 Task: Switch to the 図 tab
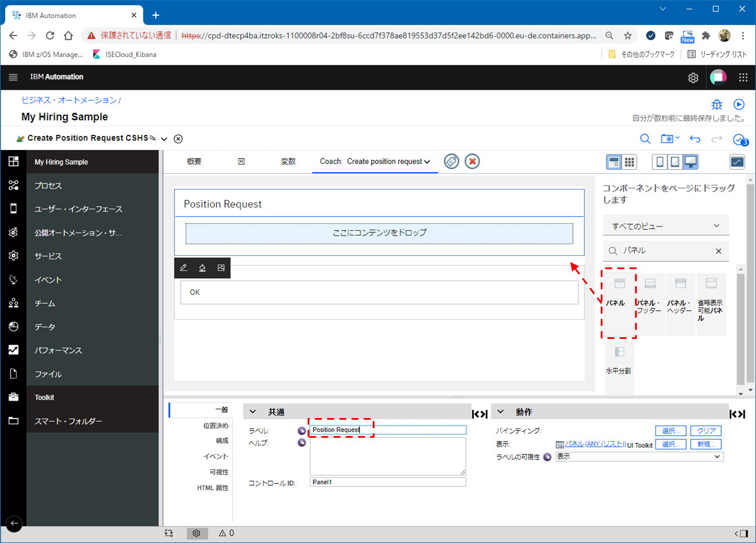point(241,162)
